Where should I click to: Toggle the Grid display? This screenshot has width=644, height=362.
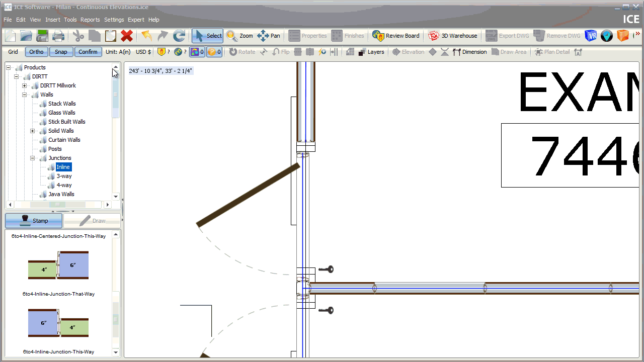(x=13, y=52)
